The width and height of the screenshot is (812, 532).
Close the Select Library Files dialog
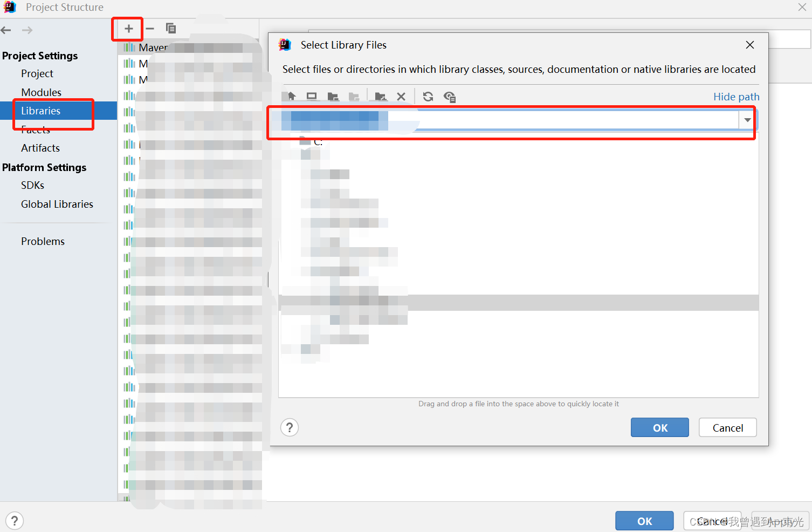click(750, 45)
